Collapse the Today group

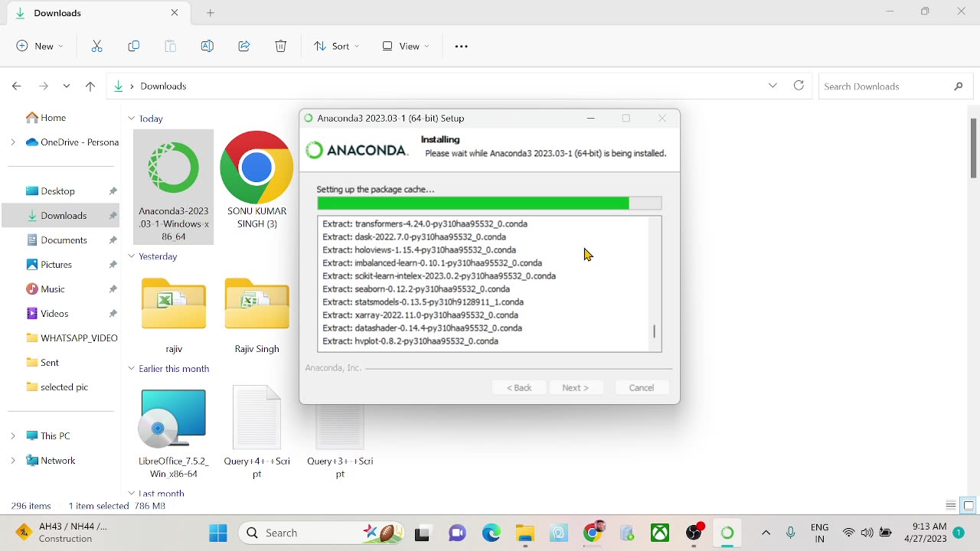(132, 119)
